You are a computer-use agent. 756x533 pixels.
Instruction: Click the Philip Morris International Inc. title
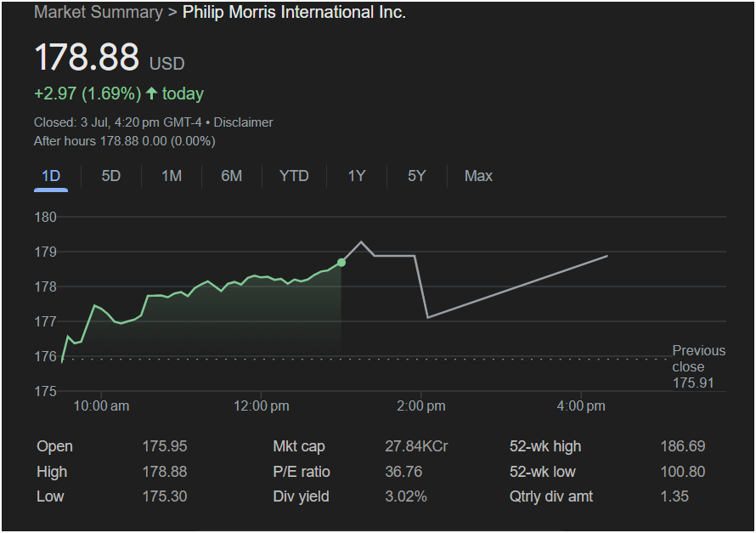[294, 12]
